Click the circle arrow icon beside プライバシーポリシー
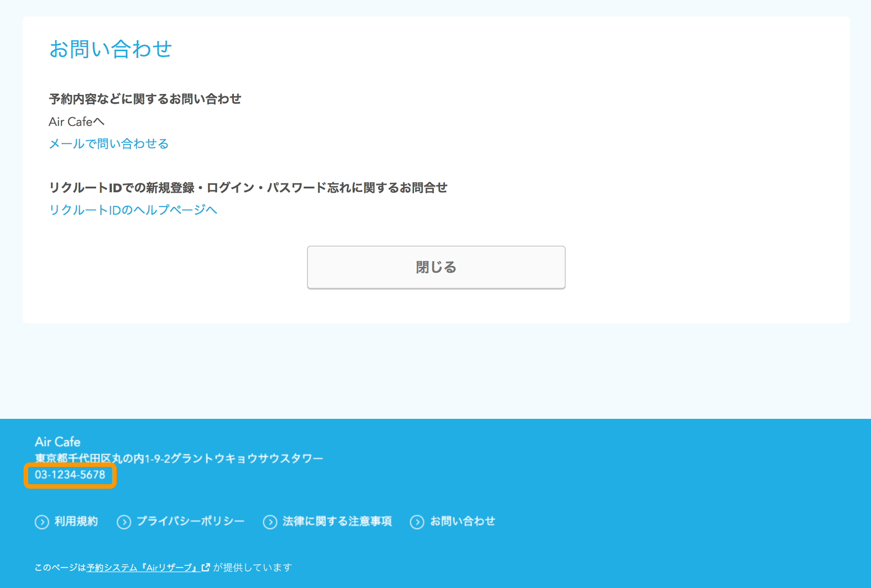The width and height of the screenshot is (871, 588). pos(124,522)
